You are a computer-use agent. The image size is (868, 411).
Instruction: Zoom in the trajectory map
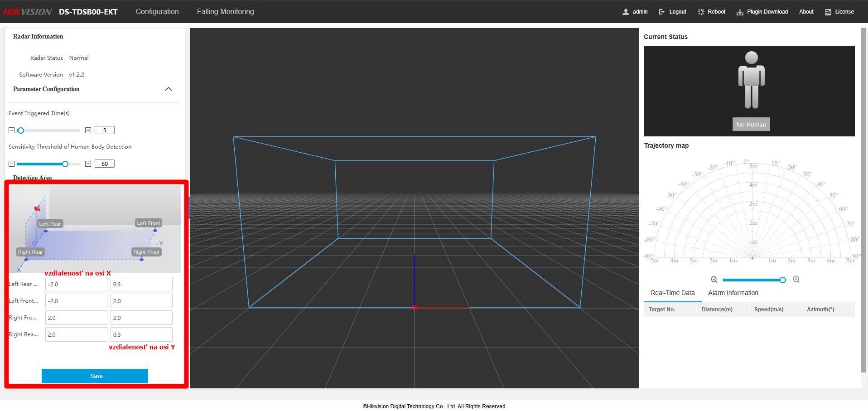point(796,280)
